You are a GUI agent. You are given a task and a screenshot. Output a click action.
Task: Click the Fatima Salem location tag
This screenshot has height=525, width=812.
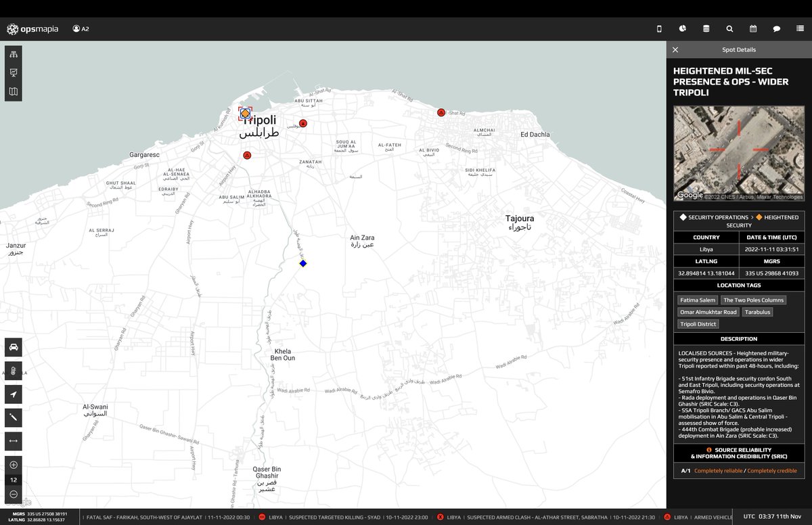698,300
